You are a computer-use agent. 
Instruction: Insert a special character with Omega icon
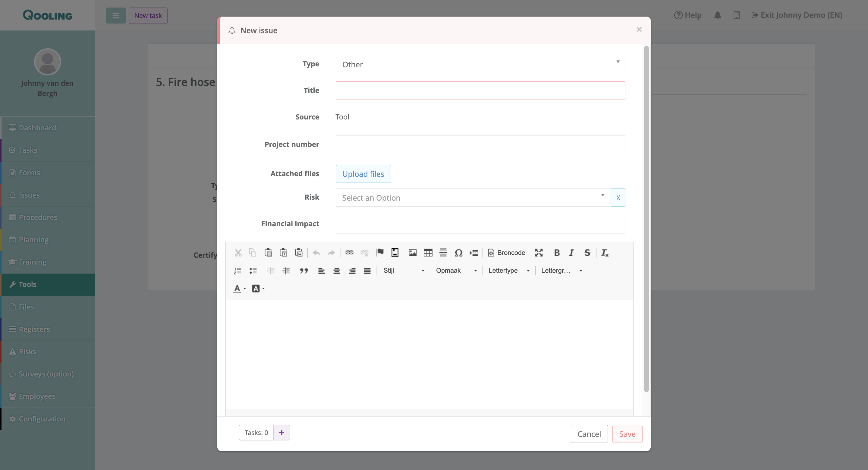coord(458,253)
